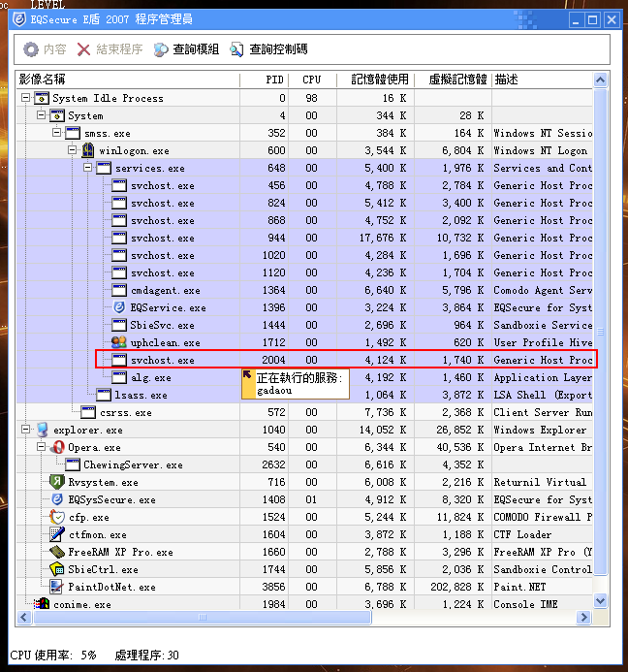Image resolution: width=628 pixels, height=672 pixels.
Task: Sort by the 虛擬記憶體 column header
Action: click(453, 80)
